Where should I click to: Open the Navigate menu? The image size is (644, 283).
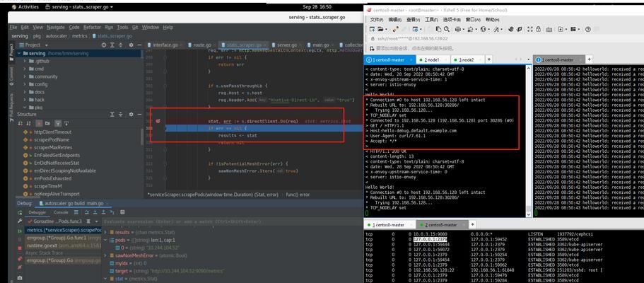click(x=55, y=27)
